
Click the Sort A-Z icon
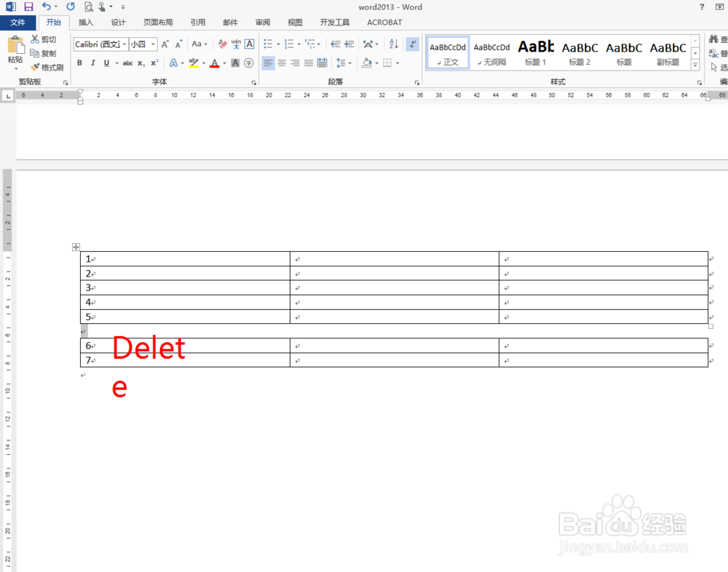coord(394,44)
